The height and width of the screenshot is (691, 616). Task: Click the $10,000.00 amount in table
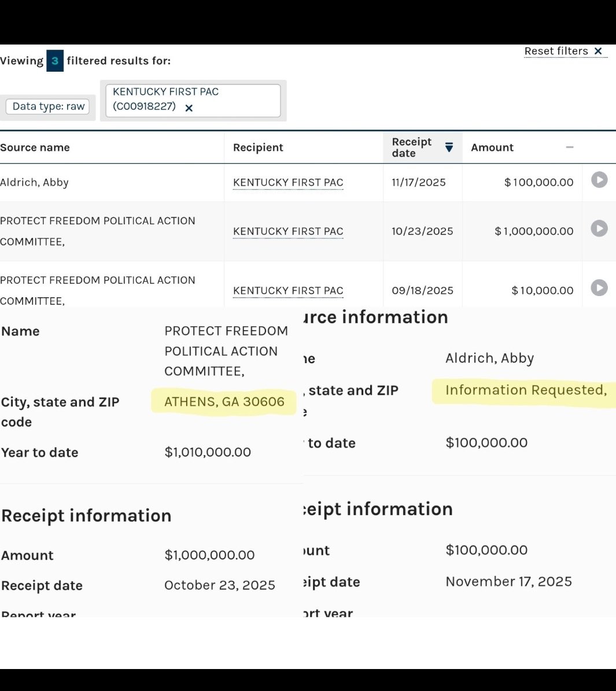pyautogui.click(x=542, y=291)
